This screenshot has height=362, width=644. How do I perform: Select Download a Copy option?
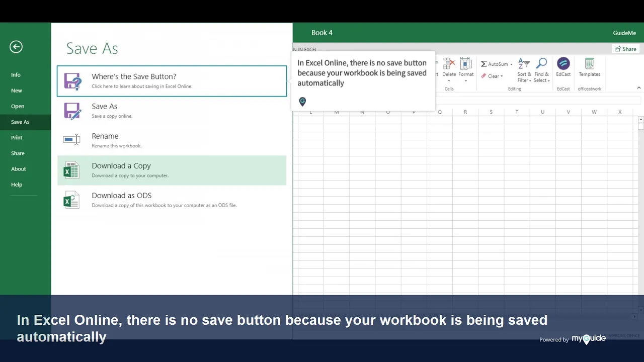[x=172, y=170]
